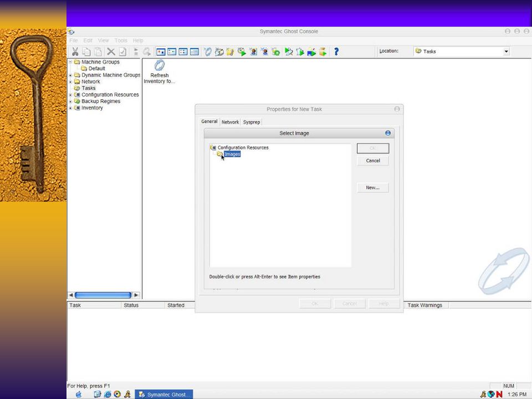Click the Ghost Console title bar icon

[71, 32]
